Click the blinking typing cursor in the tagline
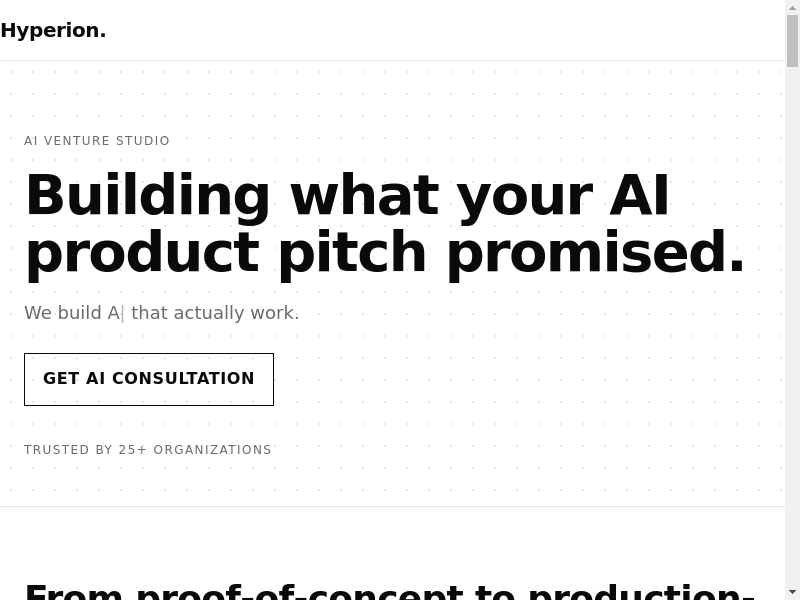The width and height of the screenshot is (800, 600). click(123, 314)
